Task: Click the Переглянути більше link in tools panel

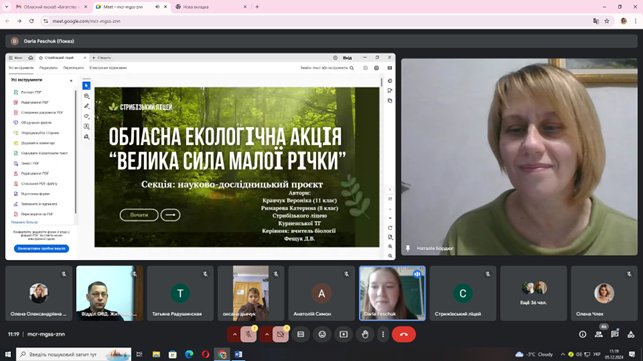Action: coord(24,222)
